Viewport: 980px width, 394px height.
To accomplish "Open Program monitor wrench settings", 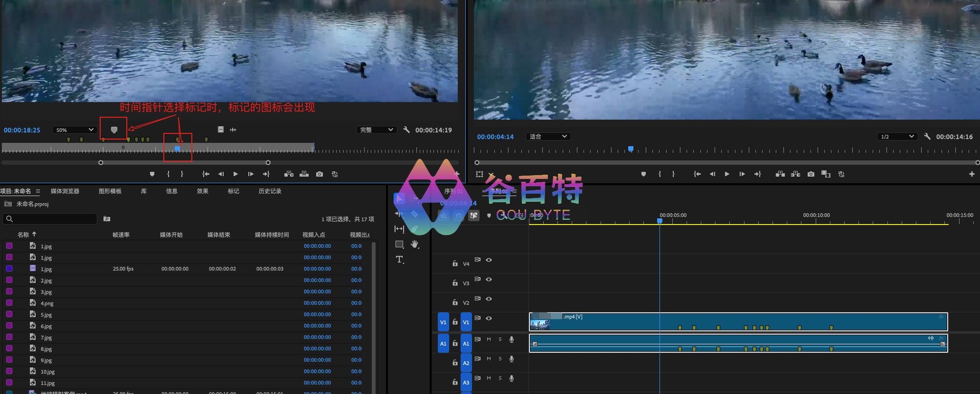I will pos(927,137).
